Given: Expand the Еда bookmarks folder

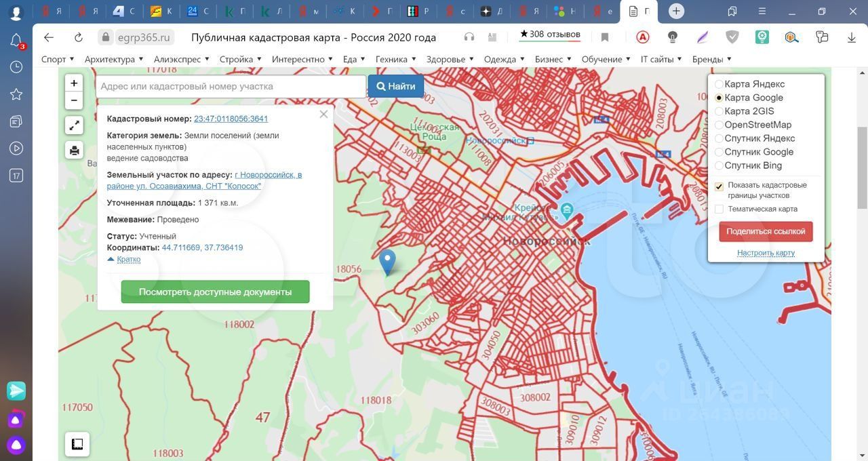Looking at the screenshot, I should click(x=354, y=59).
